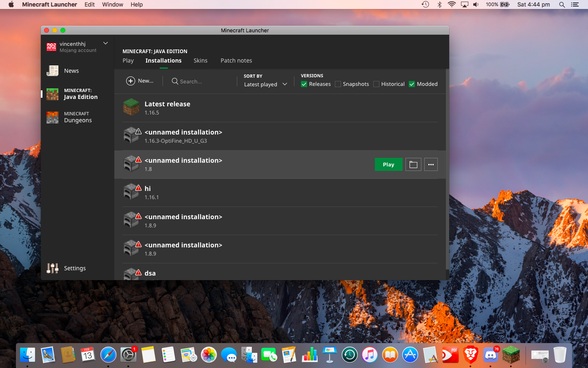Open Spotlight search in the menu bar
This screenshot has height=368, width=588.
click(562, 4)
